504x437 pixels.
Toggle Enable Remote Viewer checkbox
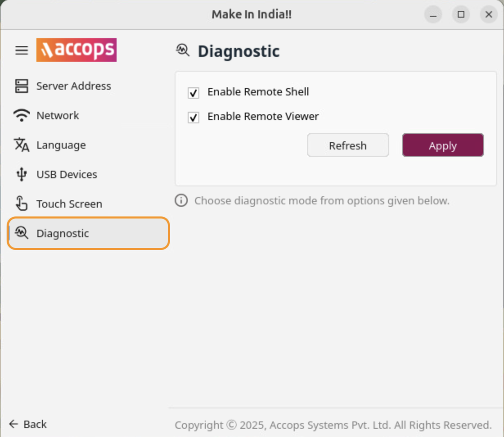(193, 118)
